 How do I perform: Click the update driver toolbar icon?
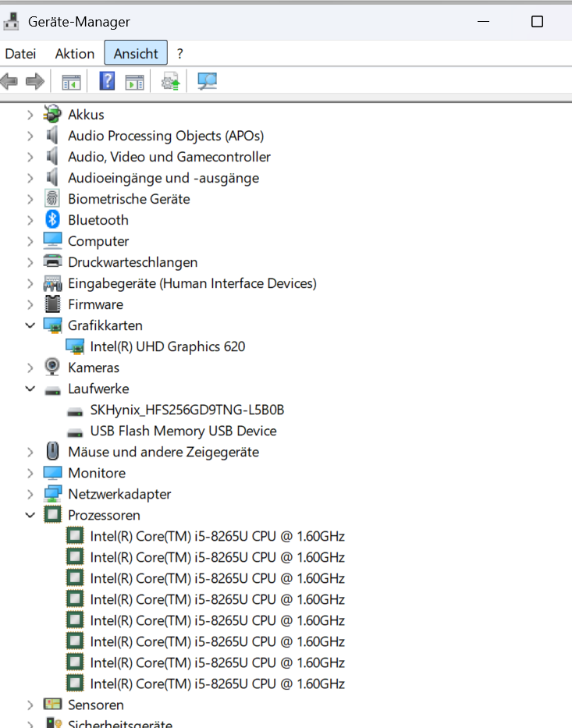(170, 82)
